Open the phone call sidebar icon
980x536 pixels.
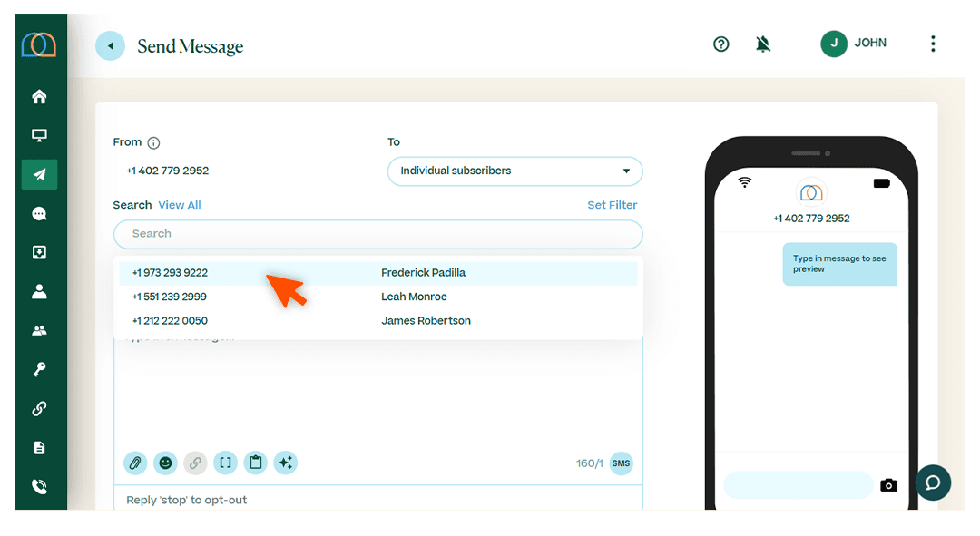(x=39, y=487)
